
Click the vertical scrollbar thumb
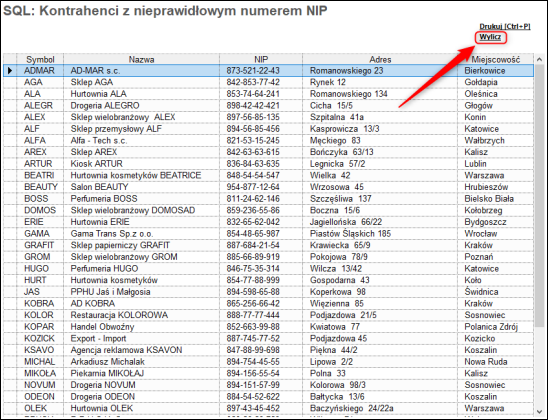click(539, 196)
